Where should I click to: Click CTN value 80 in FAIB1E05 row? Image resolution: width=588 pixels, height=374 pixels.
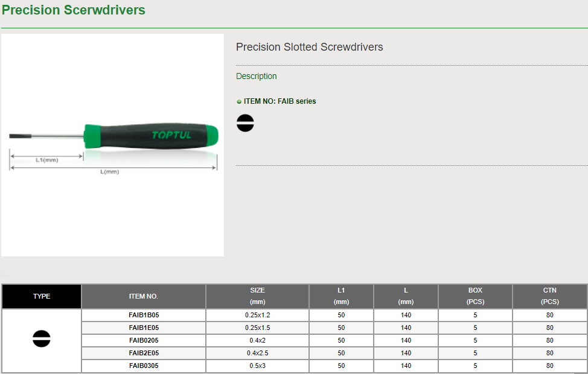click(550, 328)
